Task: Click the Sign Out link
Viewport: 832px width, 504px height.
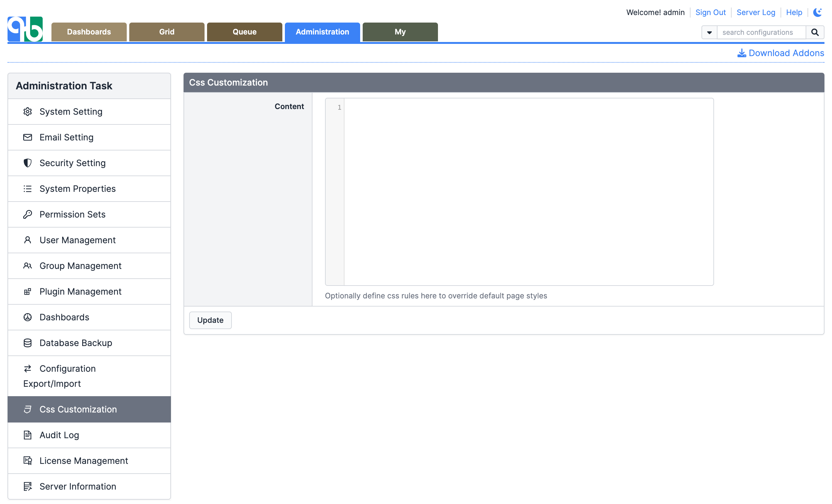Action: (711, 12)
